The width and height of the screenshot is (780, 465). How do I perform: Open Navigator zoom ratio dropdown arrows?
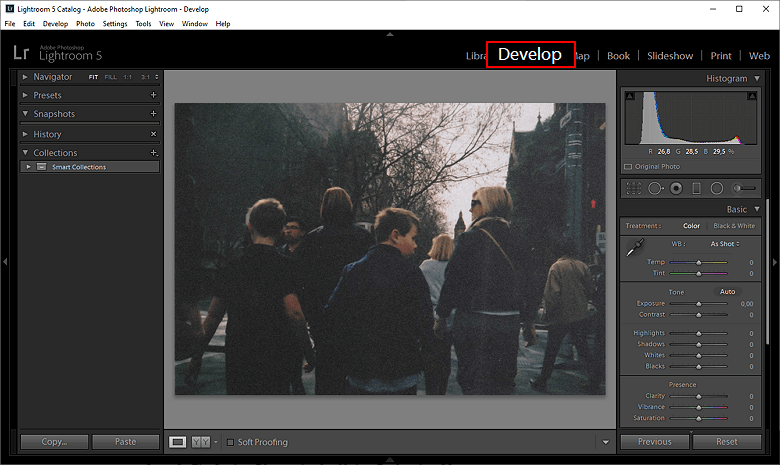[x=157, y=77]
